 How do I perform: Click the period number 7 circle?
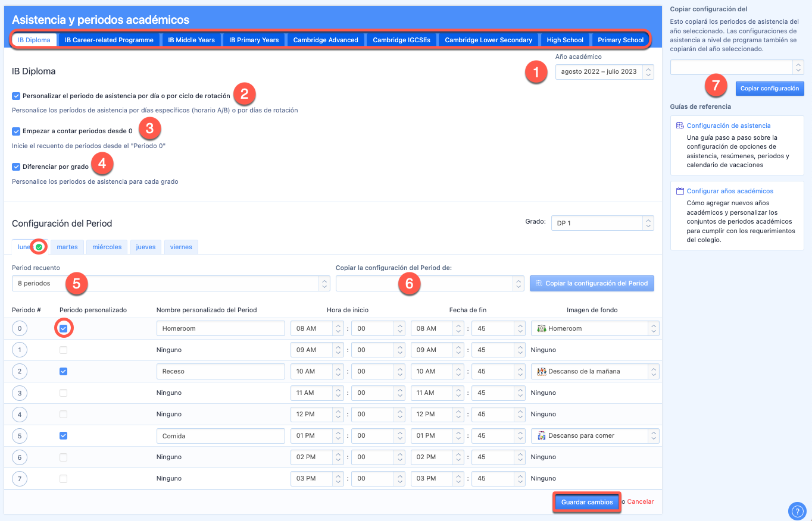click(20, 478)
